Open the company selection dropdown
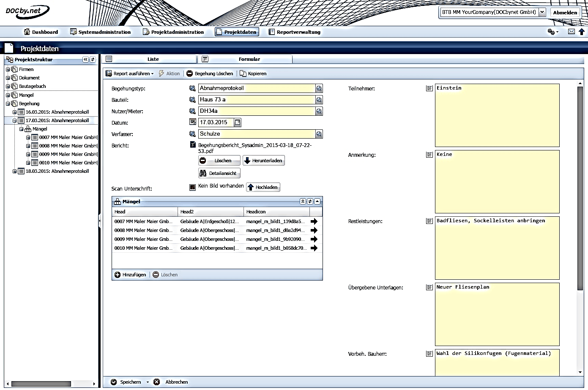The height and width of the screenshot is (390, 588). pos(542,12)
